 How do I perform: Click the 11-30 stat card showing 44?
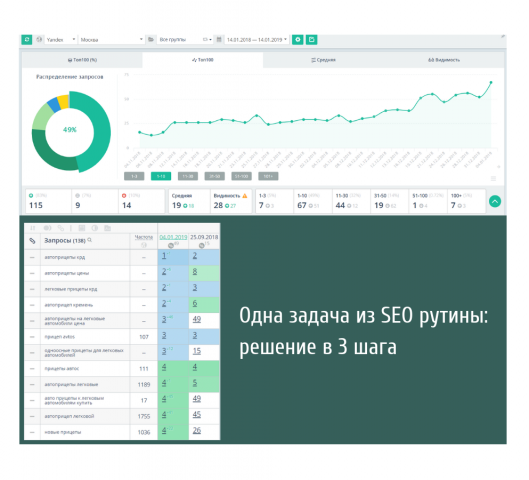tap(351, 201)
